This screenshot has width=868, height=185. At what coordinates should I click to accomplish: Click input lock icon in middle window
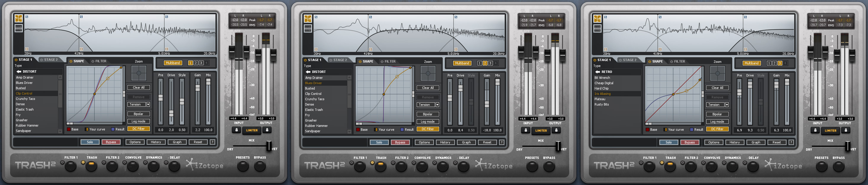525,130
